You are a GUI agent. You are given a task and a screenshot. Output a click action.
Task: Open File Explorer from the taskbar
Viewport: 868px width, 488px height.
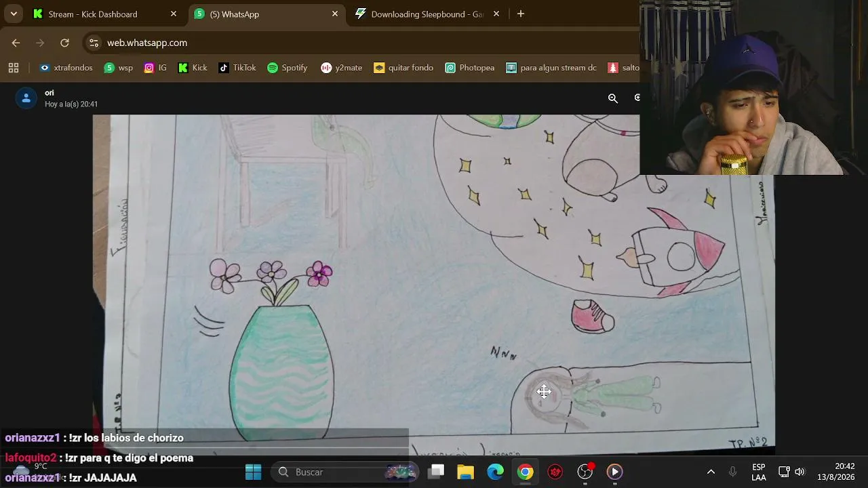tap(465, 472)
